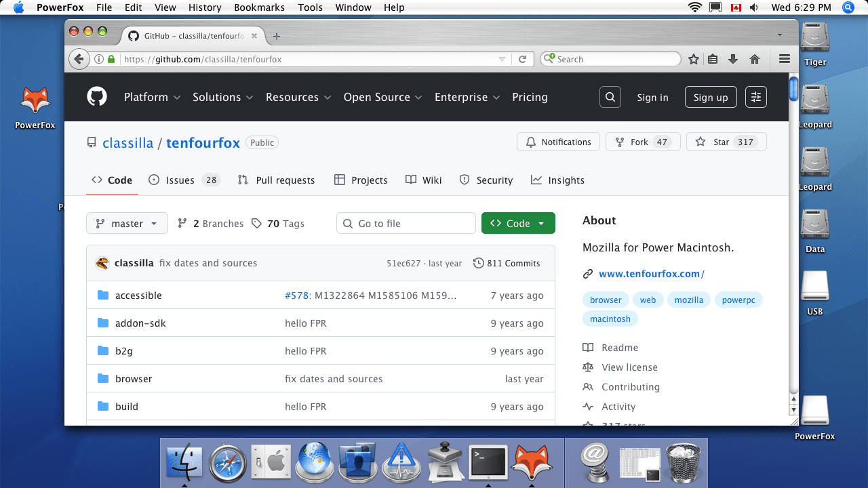The image size is (868, 488).
Task: Click the Go to file search field
Action: coord(406,224)
